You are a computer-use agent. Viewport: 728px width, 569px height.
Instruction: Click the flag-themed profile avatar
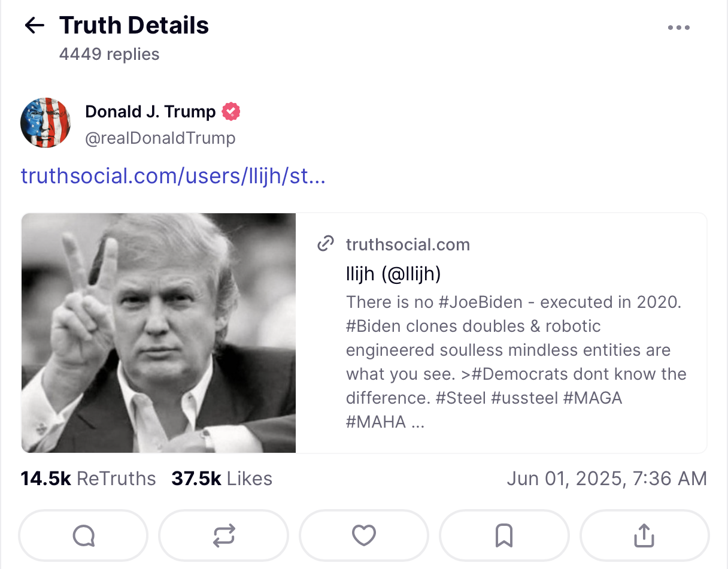click(45, 123)
